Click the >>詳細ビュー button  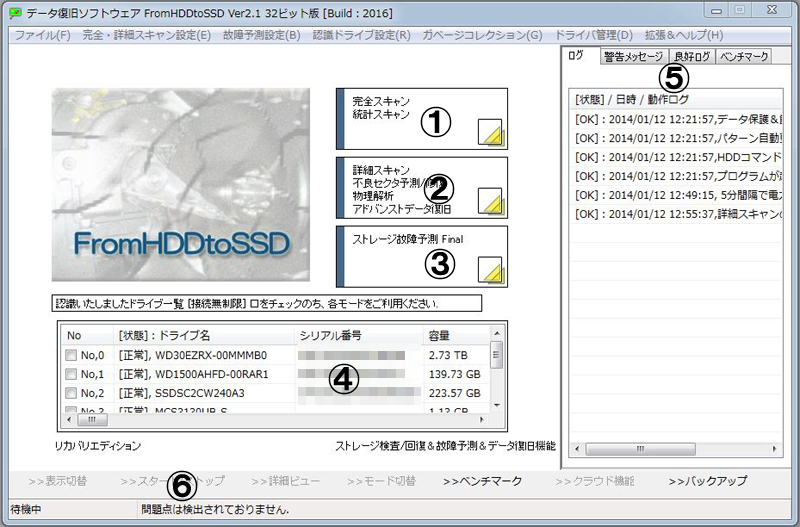286,481
